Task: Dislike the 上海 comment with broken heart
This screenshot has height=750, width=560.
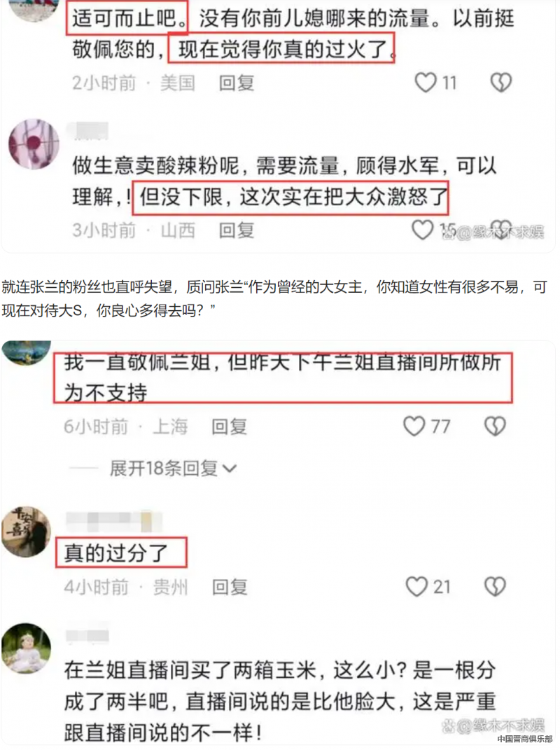Action: (x=495, y=426)
